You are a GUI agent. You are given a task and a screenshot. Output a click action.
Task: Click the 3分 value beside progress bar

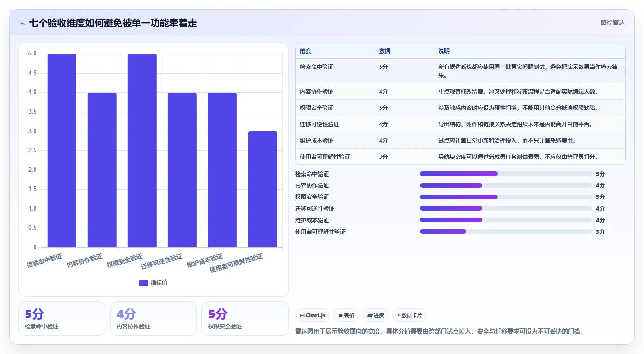600,231
